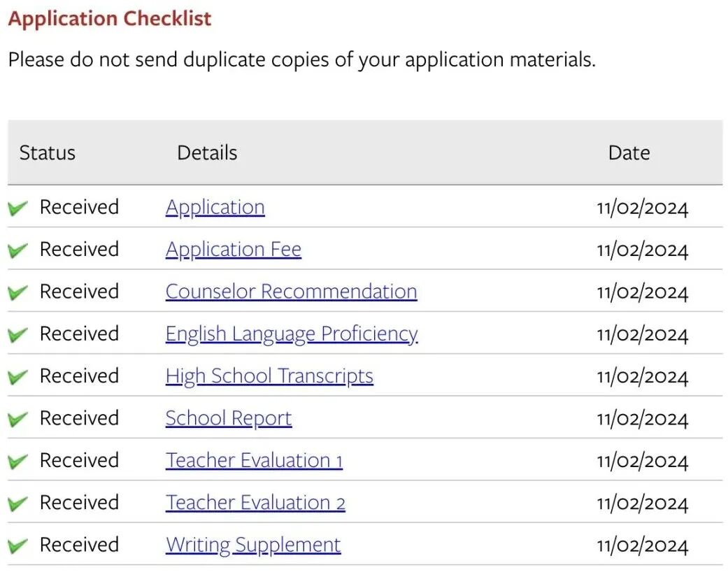
Task: Click the checkmark icon for Application Fee
Action: pos(18,250)
